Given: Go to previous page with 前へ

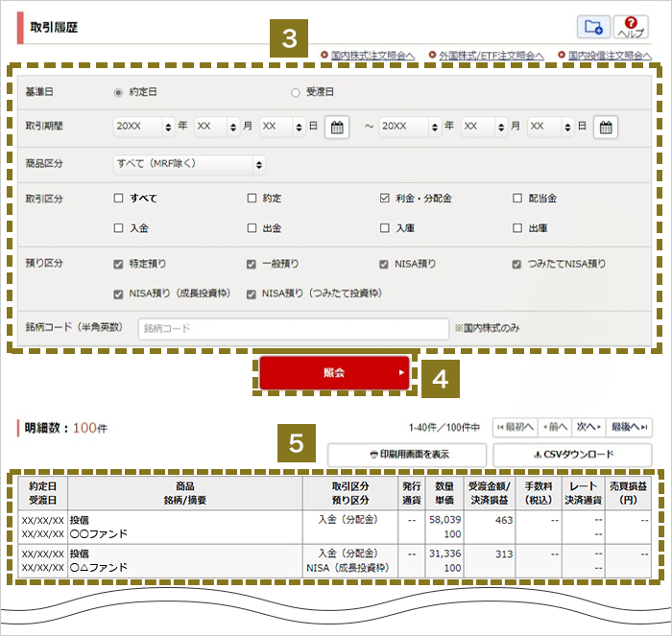Looking at the screenshot, I should [x=555, y=427].
